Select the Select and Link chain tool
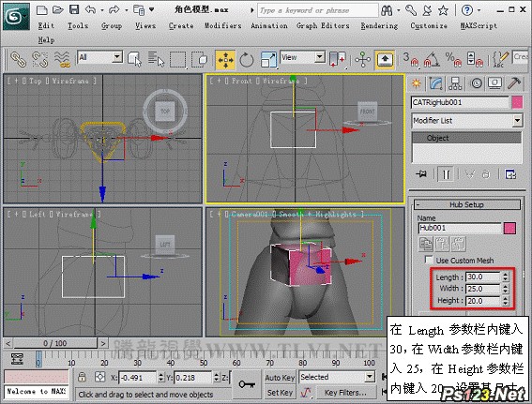The image size is (532, 404). [18, 59]
